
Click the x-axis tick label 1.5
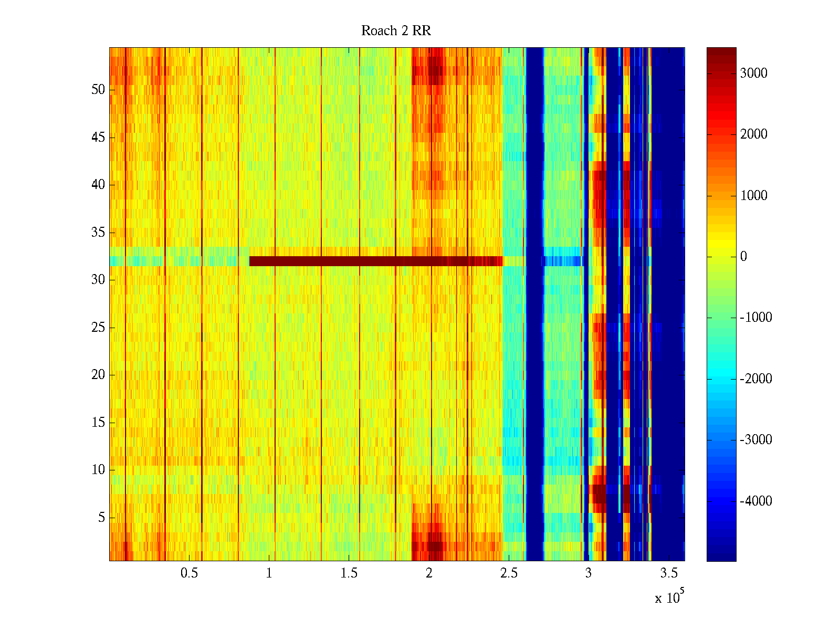(x=349, y=573)
